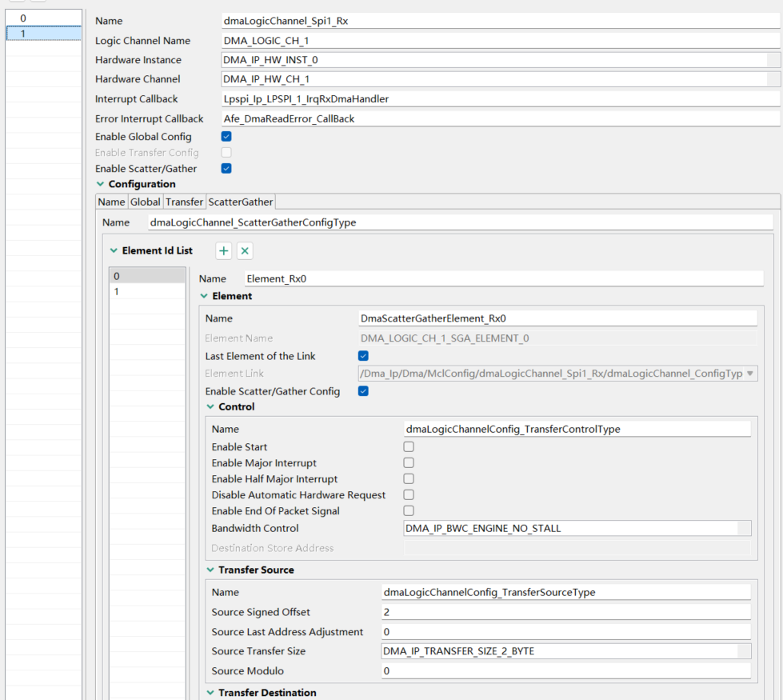Enable the Major Interrupt checkbox
Screen dimensions: 783x700
click(408, 462)
